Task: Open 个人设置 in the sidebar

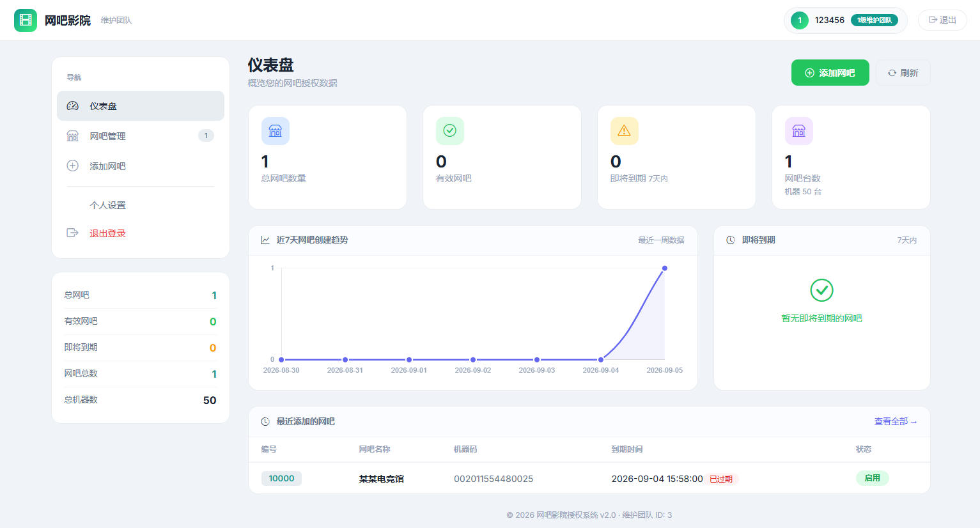Action: point(141,205)
